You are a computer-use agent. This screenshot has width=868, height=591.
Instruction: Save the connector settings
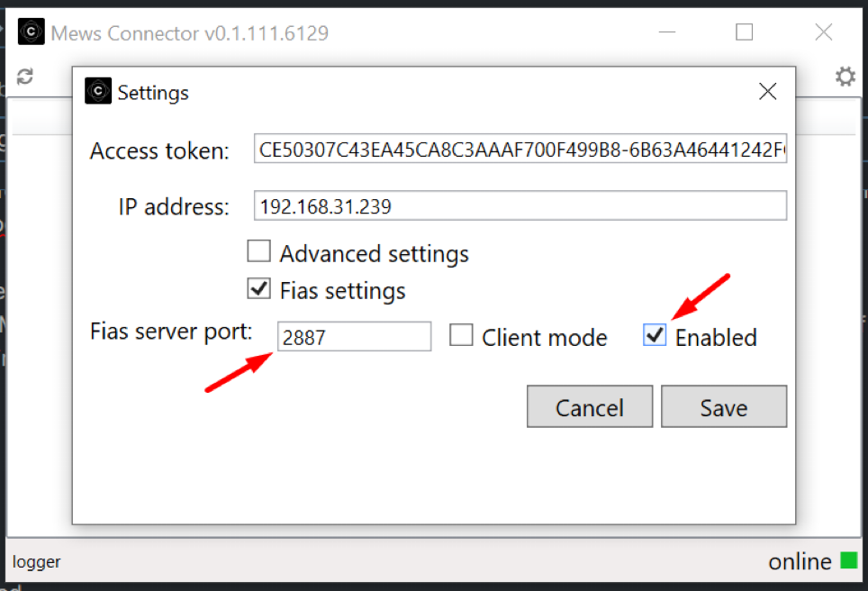click(723, 407)
